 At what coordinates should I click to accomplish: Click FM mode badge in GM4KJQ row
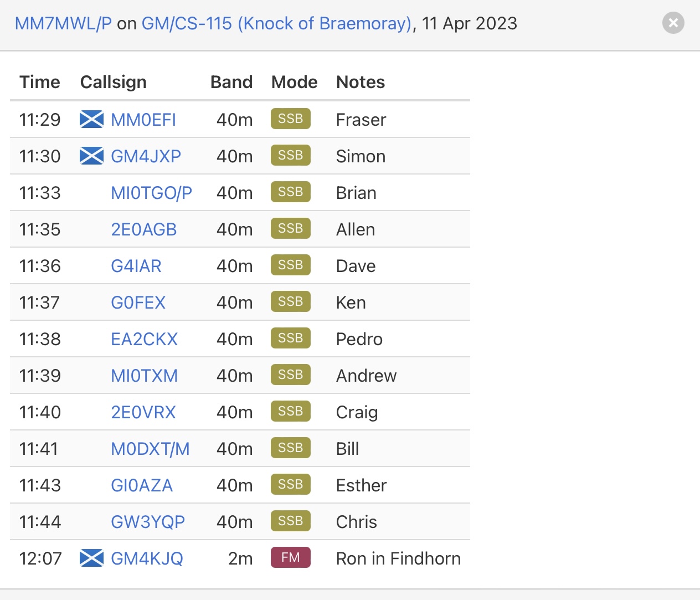291,557
